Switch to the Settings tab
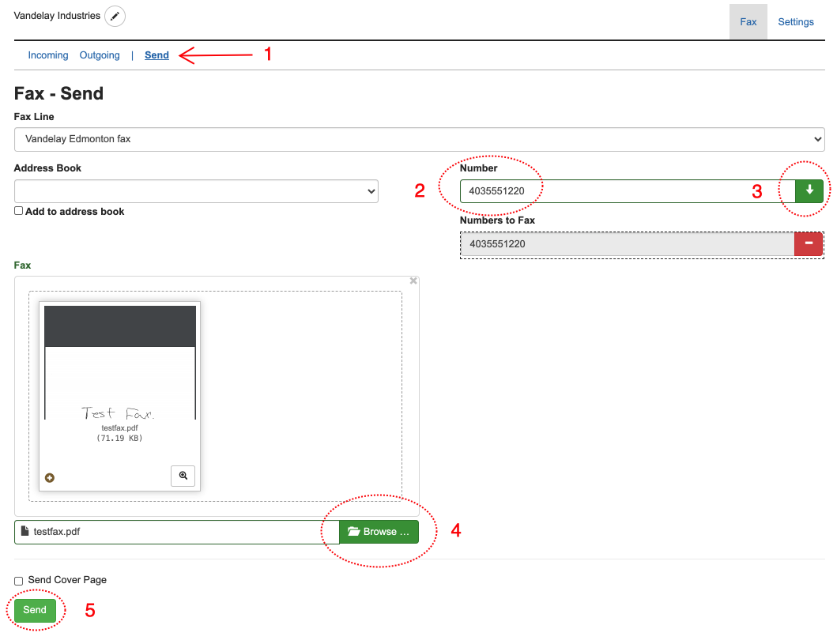This screenshot has width=837, height=644. (795, 22)
